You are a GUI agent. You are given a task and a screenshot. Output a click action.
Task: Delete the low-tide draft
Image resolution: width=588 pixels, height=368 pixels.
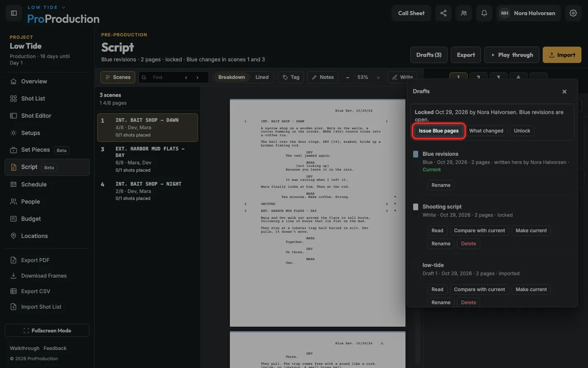tap(468, 303)
